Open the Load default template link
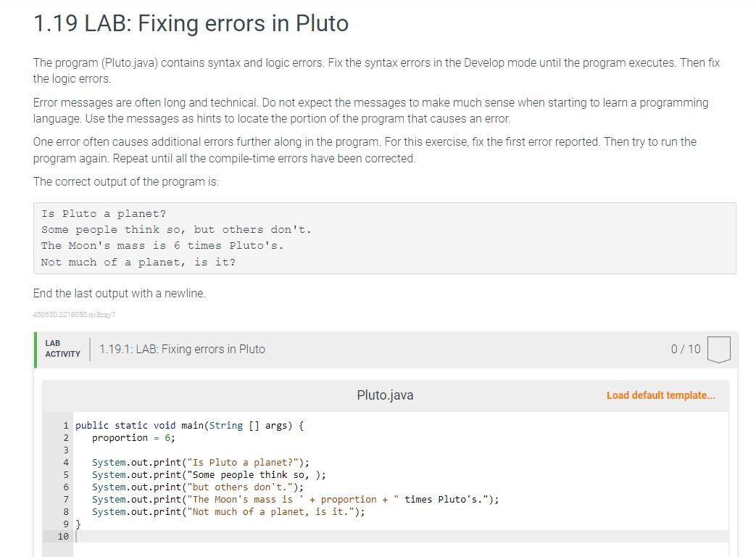The width and height of the screenshot is (756, 557). [660, 395]
